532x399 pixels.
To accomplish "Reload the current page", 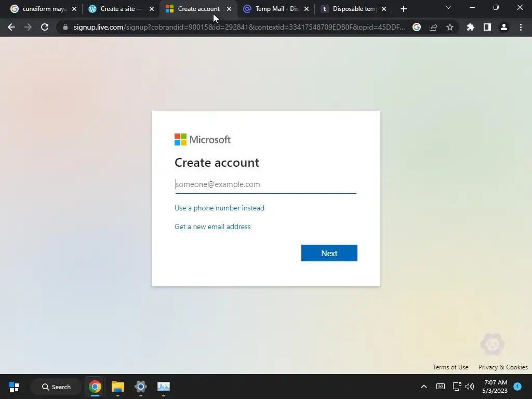I will [x=45, y=27].
